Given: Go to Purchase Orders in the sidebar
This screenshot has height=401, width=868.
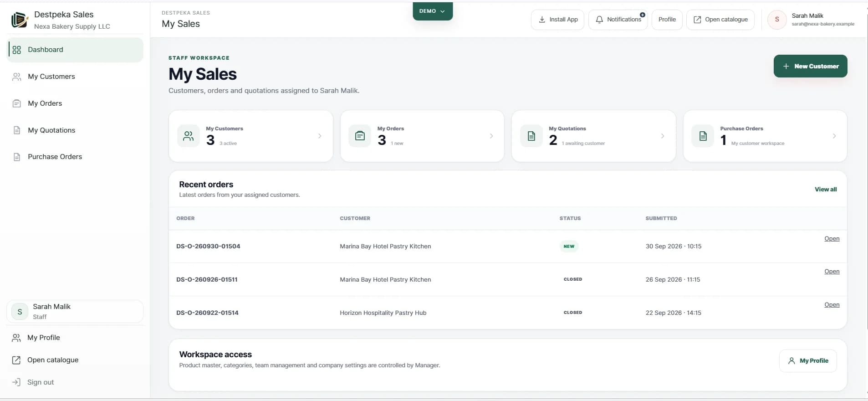Looking at the screenshot, I should click(x=75, y=157).
